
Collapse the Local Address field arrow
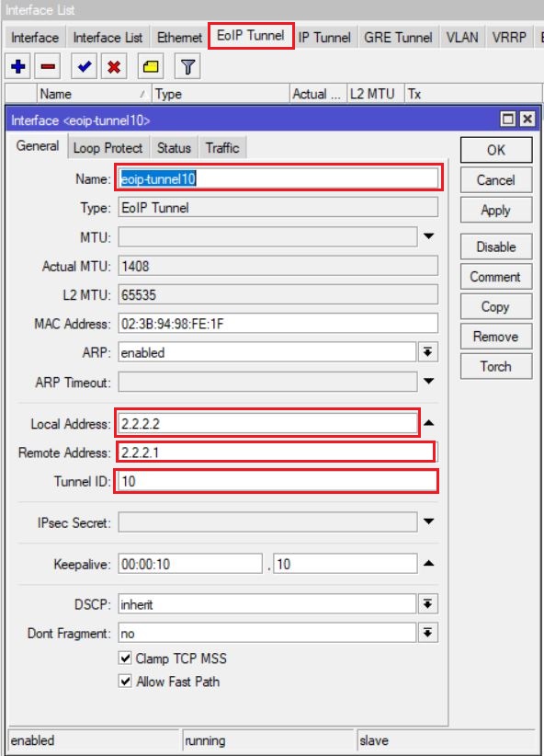click(429, 423)
